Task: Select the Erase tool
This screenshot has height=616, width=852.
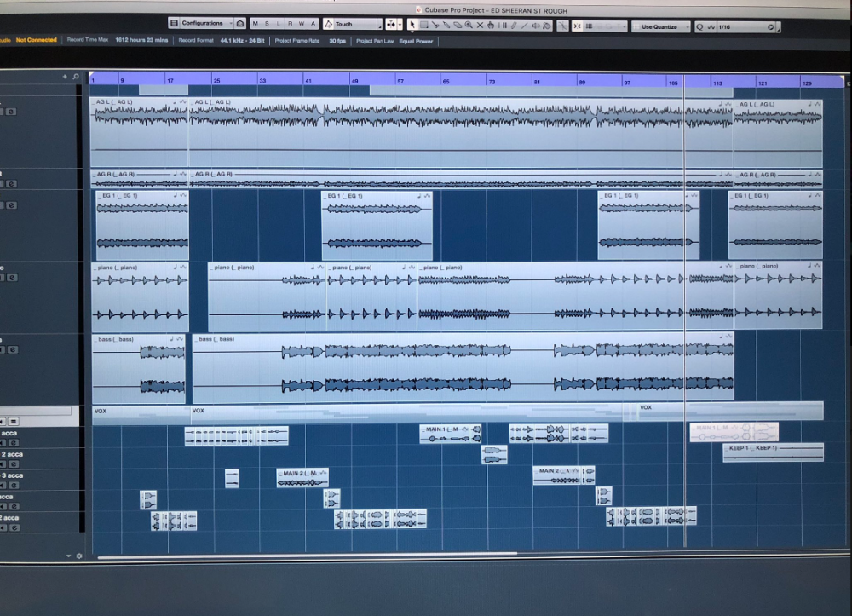Action: click(458, 25)
